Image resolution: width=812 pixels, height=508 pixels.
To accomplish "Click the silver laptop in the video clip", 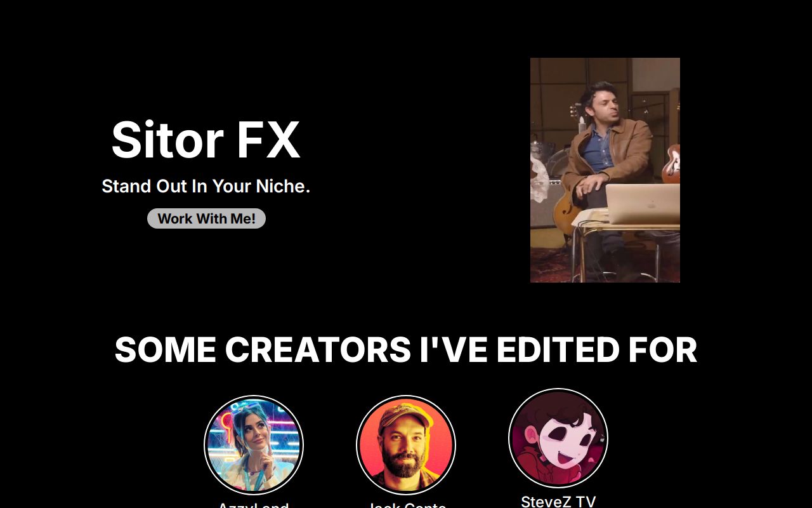I will pos(642,203).
